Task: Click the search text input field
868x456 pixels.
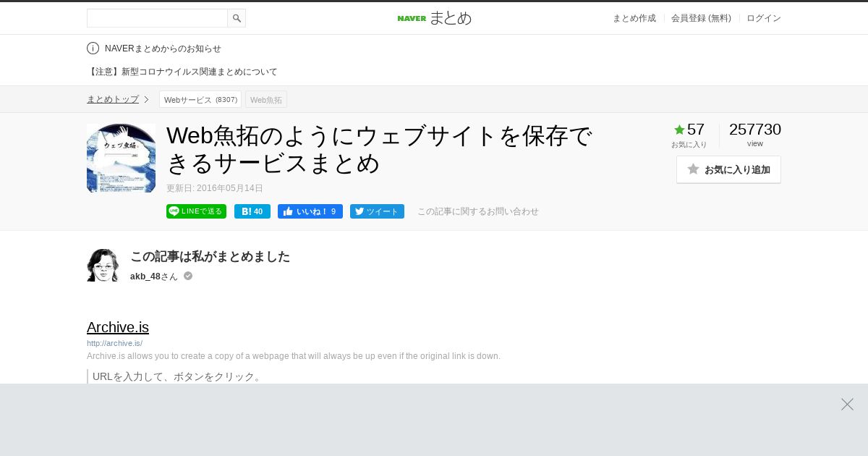Action: [x=157, y=18]
